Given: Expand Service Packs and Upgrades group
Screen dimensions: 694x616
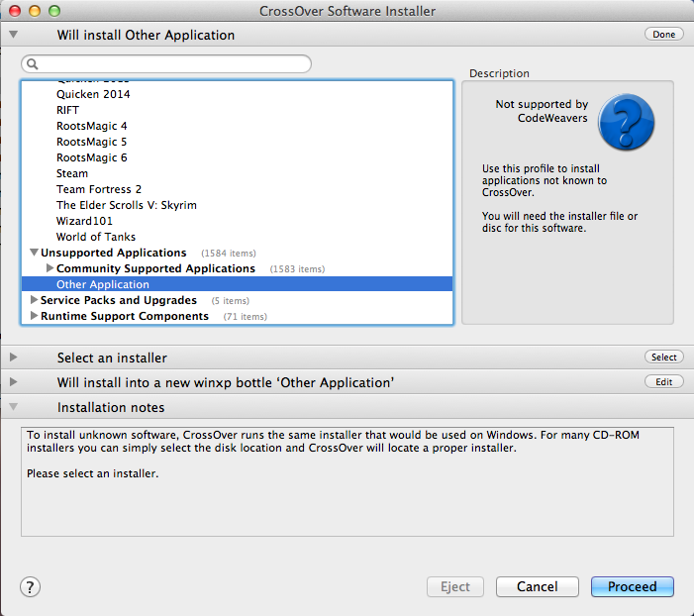Looking at the screenshot, I should pos(34,300).
